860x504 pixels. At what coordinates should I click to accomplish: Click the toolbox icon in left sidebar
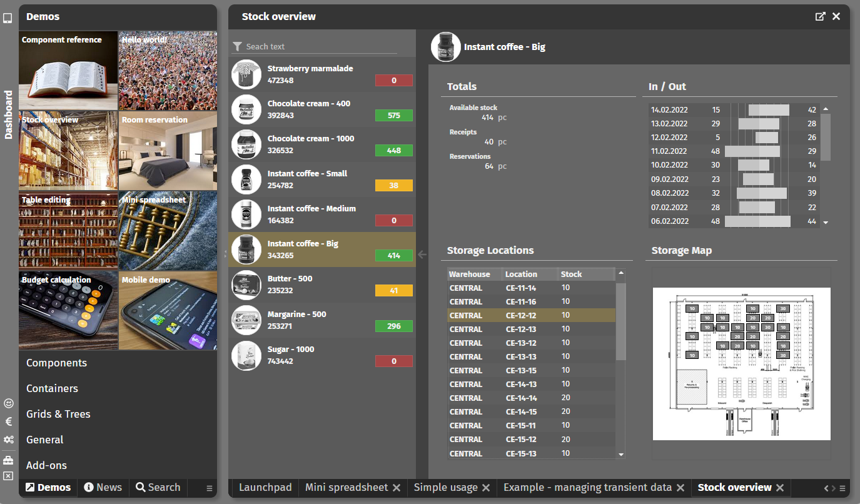8,460
